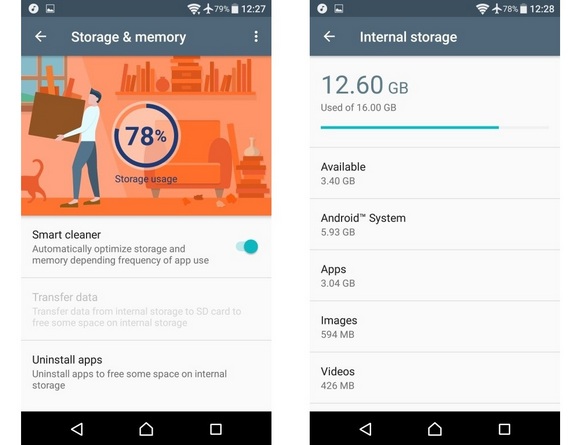This screenshot has width=580, height=445.
Task: Open the Videos 426 MB entry
Action: pyautogui.click(x=435, y=378)
